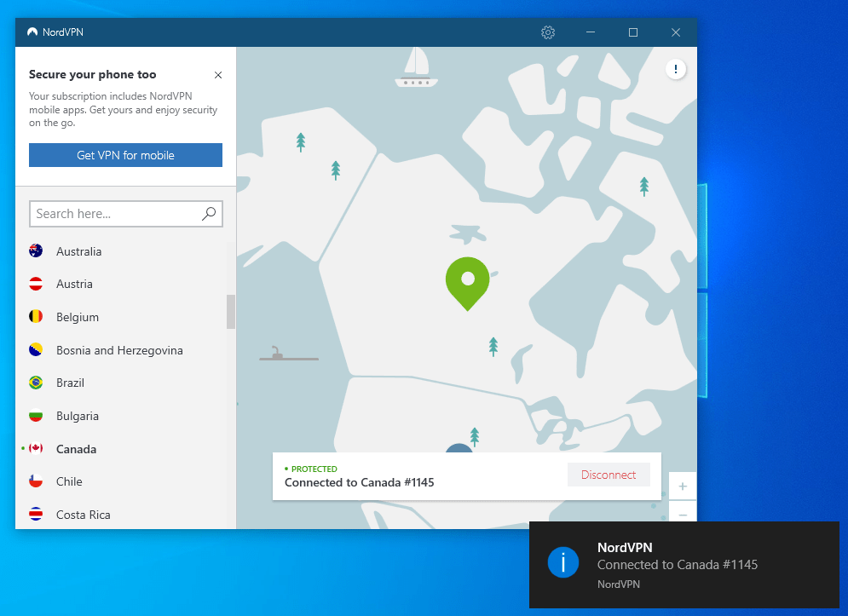Click the blue info icon in notification
The image size is (848, 616).
tap(563, 562)
